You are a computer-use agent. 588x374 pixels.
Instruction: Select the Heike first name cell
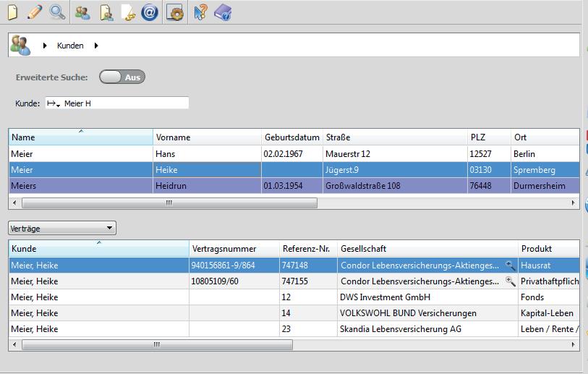pos(207,169)
